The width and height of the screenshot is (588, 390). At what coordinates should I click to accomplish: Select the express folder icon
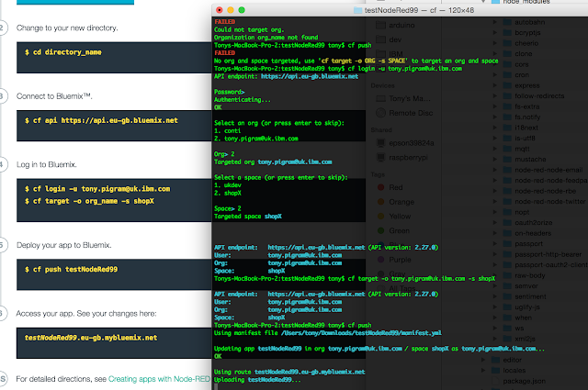tap(508, 85)
